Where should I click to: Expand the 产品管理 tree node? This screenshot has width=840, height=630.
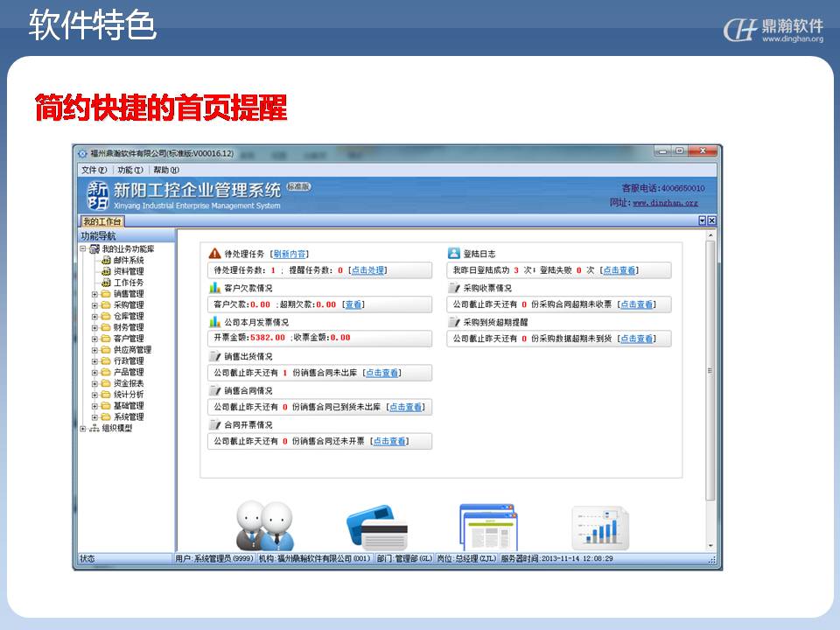coord(94,373)
